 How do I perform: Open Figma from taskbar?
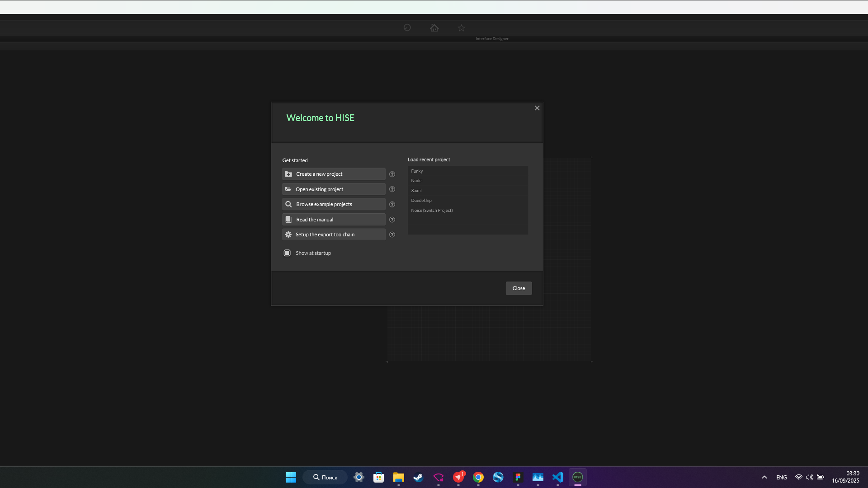coord(518,477)
